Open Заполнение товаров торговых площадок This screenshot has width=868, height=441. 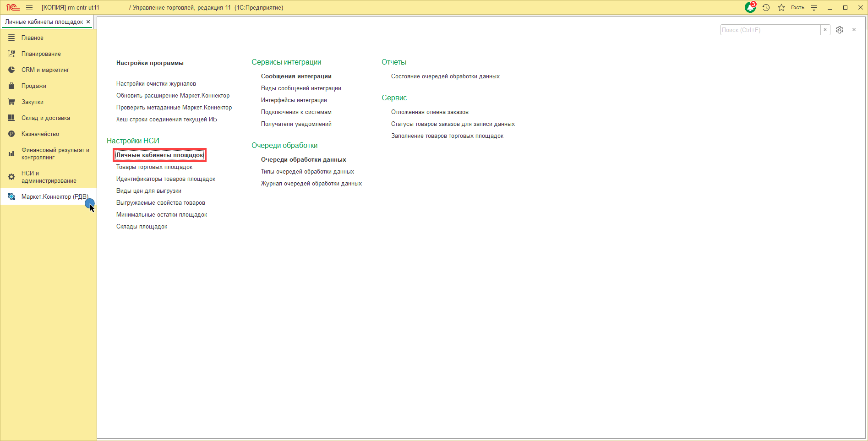click(448, 136)
